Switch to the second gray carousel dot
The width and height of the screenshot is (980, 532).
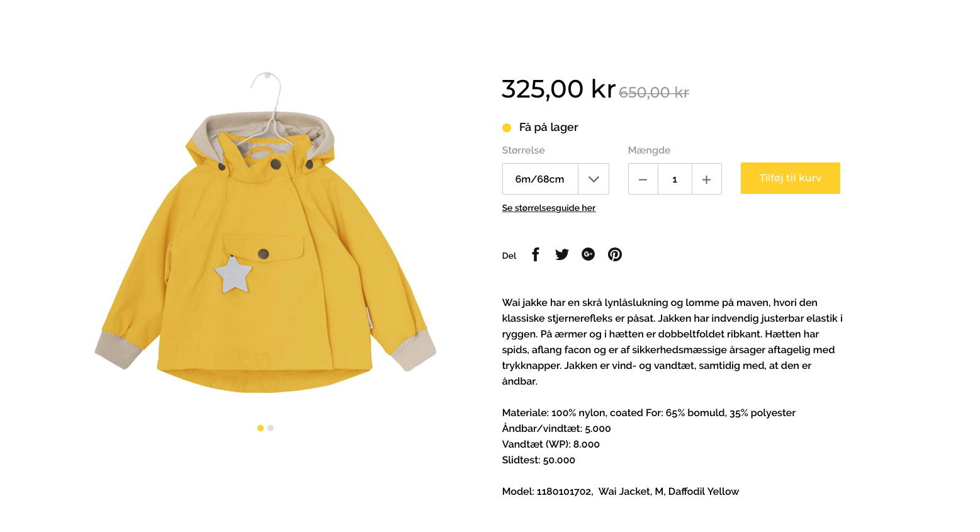tap(271, 428)
